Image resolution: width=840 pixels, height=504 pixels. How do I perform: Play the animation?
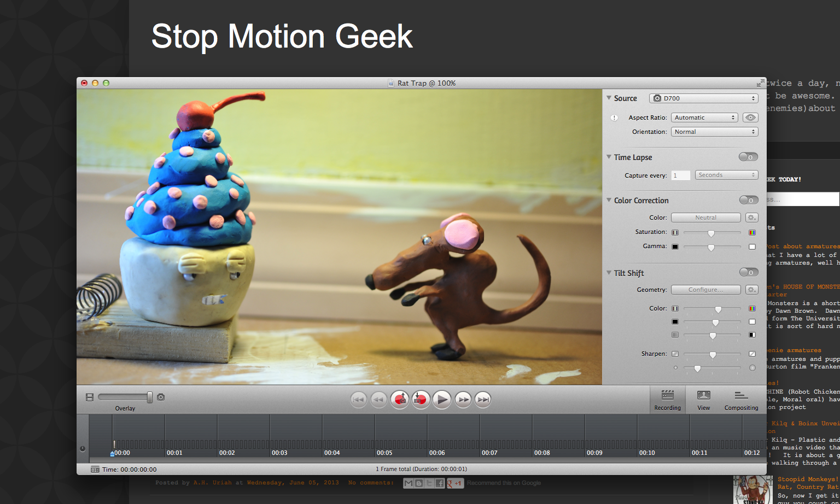442,400
